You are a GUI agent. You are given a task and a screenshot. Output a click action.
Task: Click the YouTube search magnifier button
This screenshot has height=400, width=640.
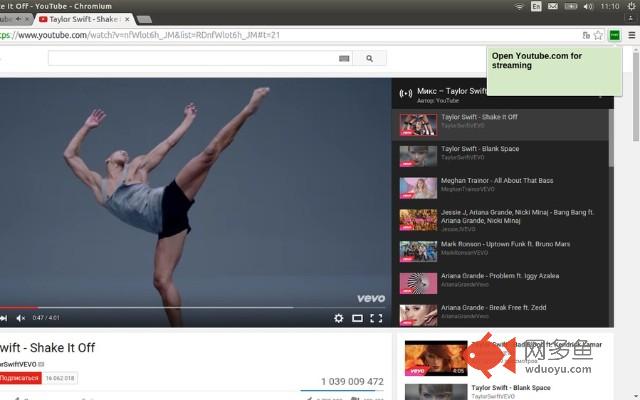pyautogui.click(x=369, y=58)
